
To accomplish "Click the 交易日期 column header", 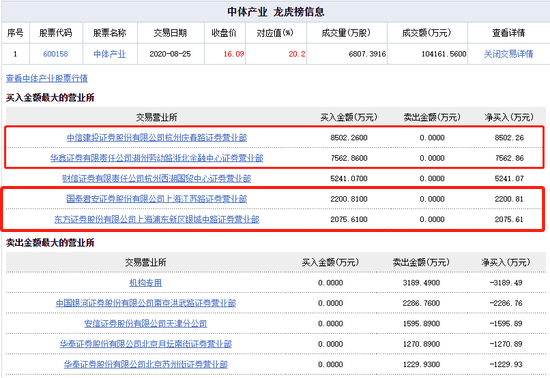I will click(x=170, y=33).
